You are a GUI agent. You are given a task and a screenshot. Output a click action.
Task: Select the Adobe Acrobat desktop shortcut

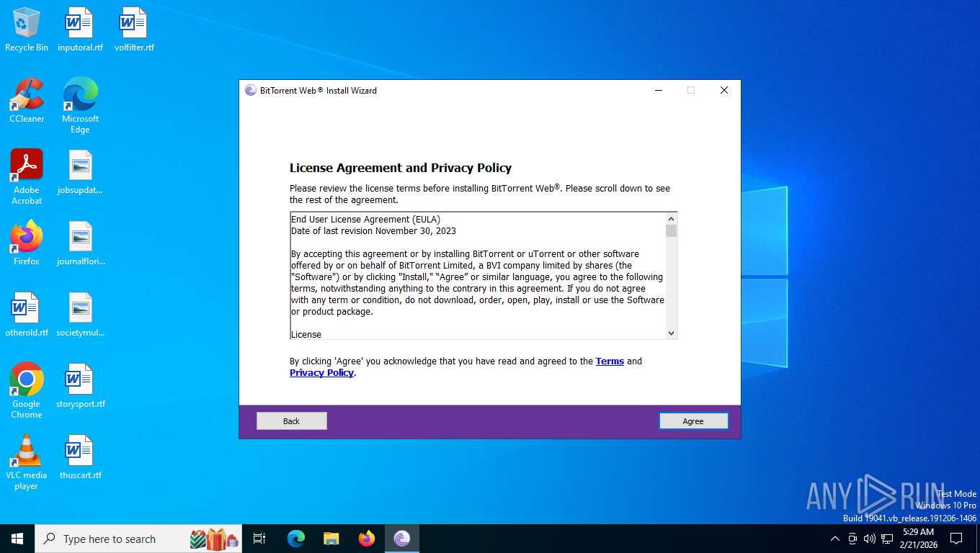tap(27, 177)
